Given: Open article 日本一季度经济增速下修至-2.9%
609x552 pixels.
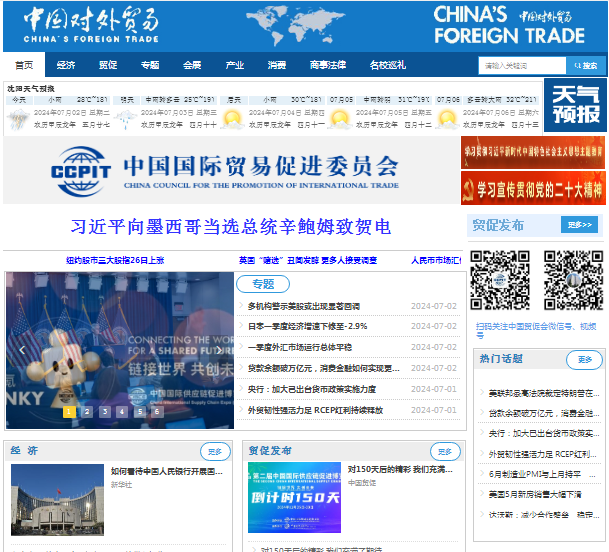Looking at the screenshot, I should (307, 326).
